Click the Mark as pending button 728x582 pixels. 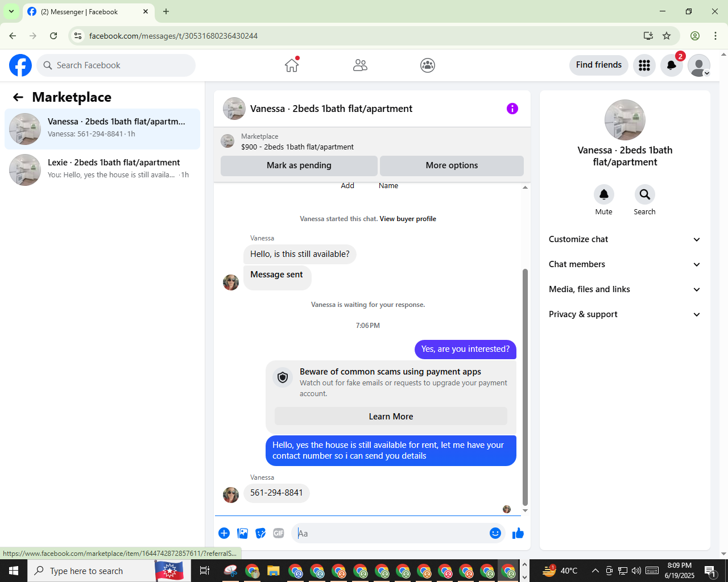pyautogui.click(x=299, y=165)
